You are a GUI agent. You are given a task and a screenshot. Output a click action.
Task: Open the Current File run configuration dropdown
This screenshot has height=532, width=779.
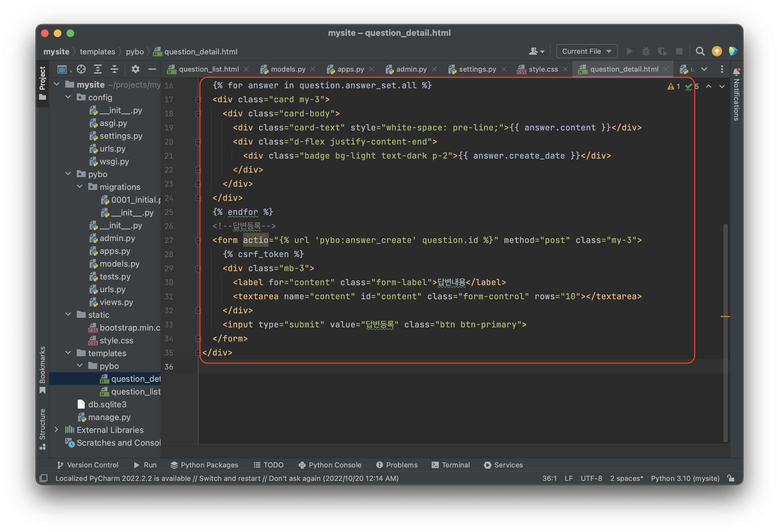click(x=586, y=51)
